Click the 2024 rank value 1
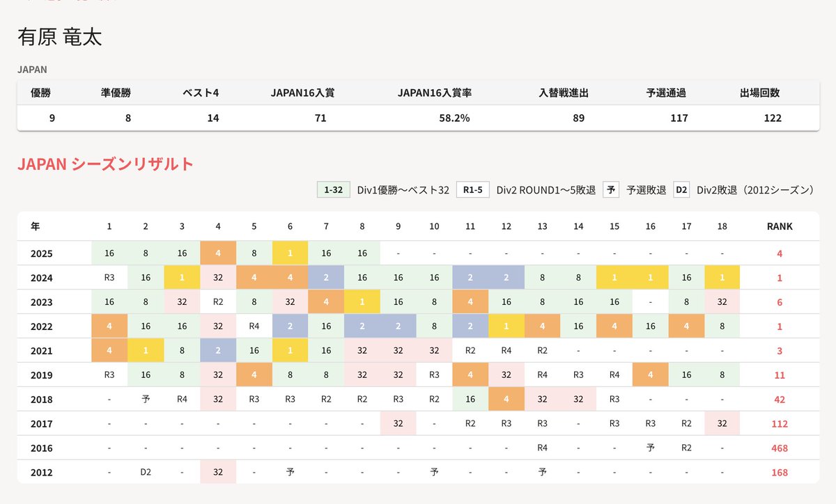 pos(780,278)
